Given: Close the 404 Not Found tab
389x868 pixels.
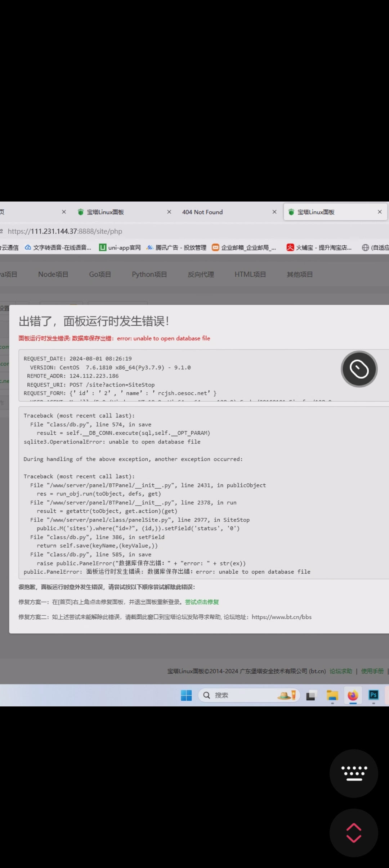Looking at the screenshot, I should pos(274,212).
